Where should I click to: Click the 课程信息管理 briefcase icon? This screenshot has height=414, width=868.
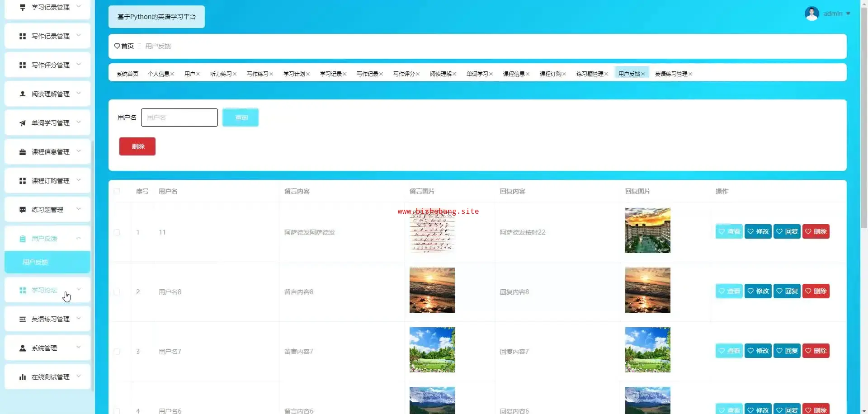click(x=23, y=152)
